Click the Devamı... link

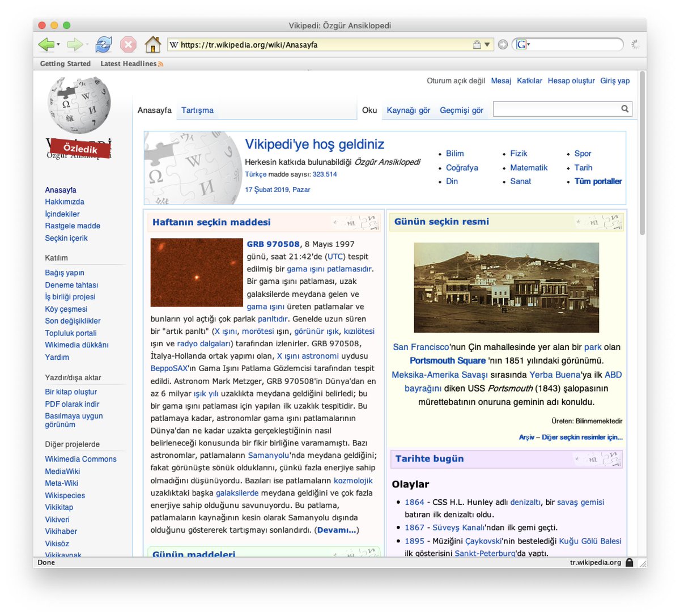click(337, 530)
